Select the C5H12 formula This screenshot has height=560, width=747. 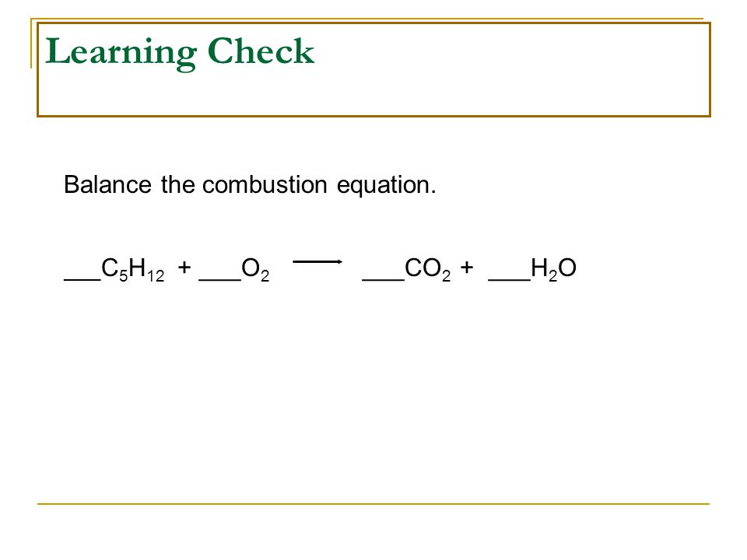133,269
